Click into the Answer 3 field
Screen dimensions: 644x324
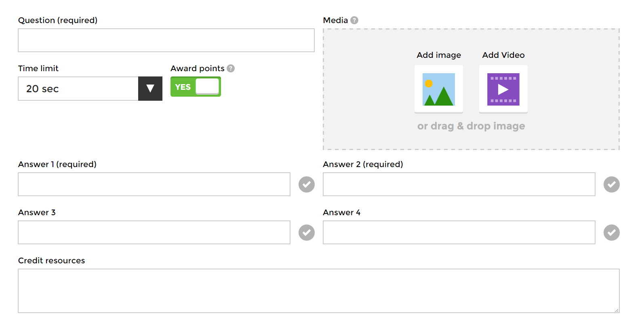154,233
